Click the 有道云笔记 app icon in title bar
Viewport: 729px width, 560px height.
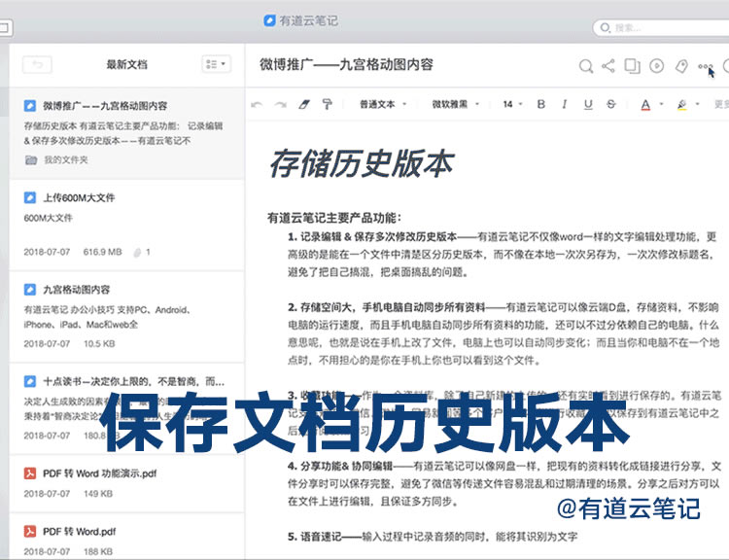[x=269, y=20]
